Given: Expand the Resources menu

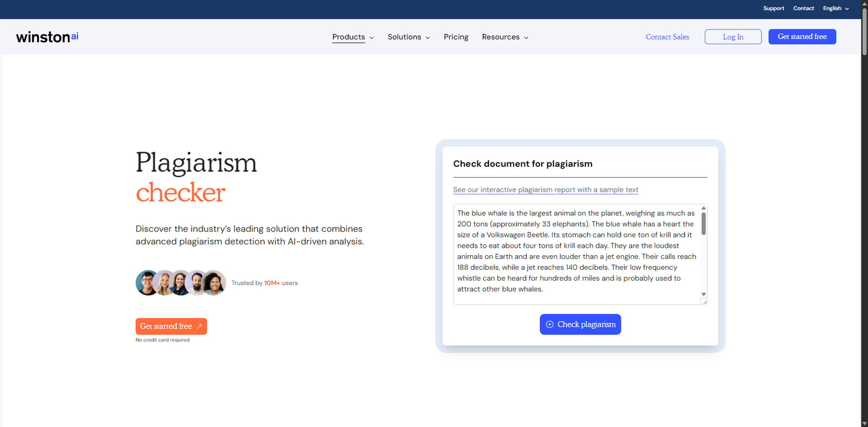Looking at the screenshot, I should (x=505, y=37).
